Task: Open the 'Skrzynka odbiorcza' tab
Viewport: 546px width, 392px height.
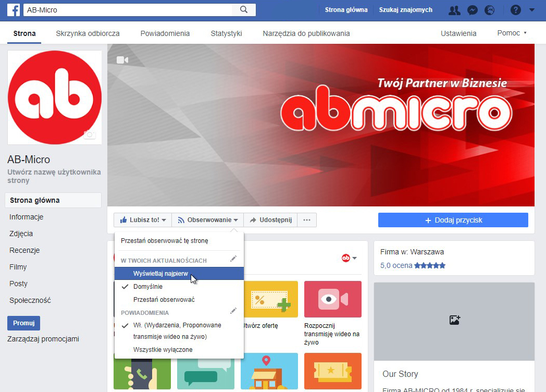Action: (x=88, y=33)
